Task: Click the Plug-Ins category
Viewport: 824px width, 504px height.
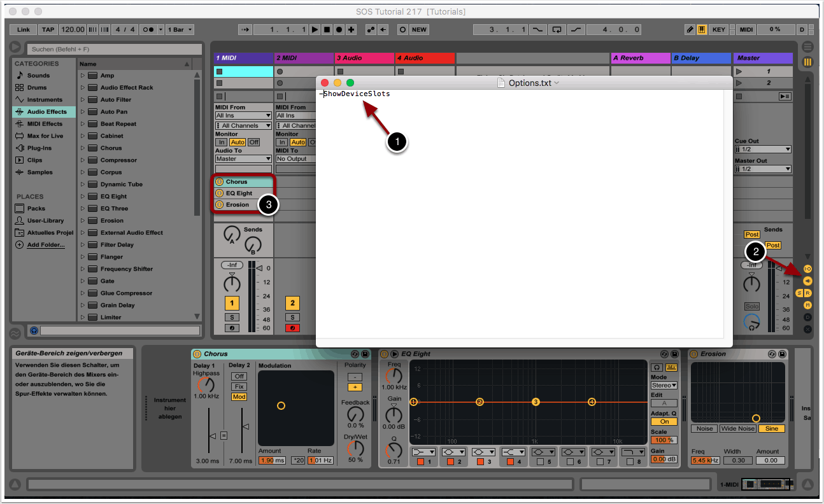Action: pos(39,148)
